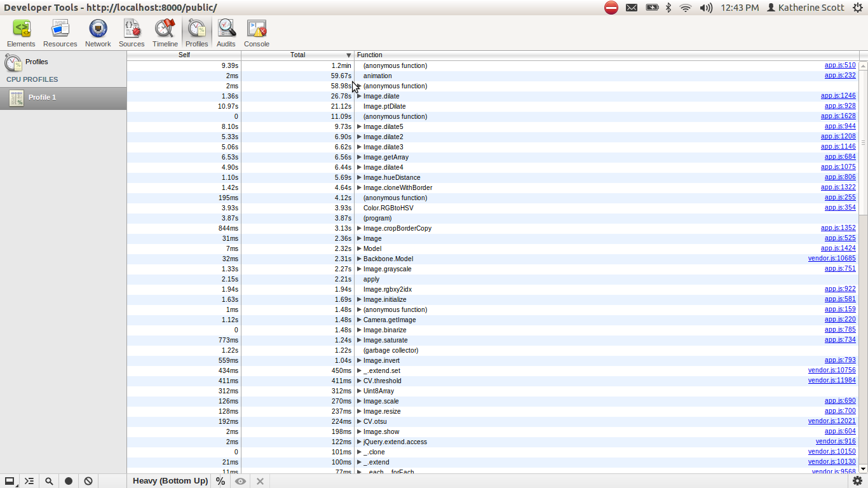Expand the Backbone.Model function row
Image resolution: width=868 pixels, height=488 pixels.
tap(359, 259)
